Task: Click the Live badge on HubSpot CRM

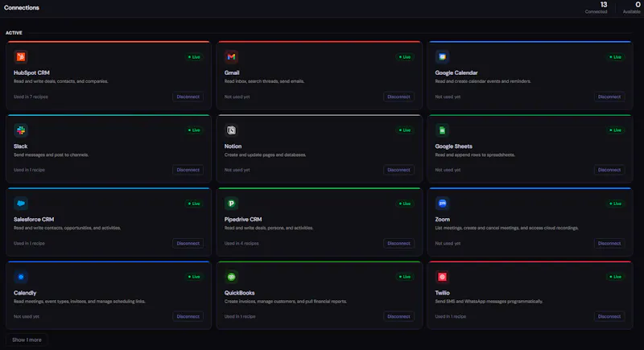Action: tap(194, 57)
